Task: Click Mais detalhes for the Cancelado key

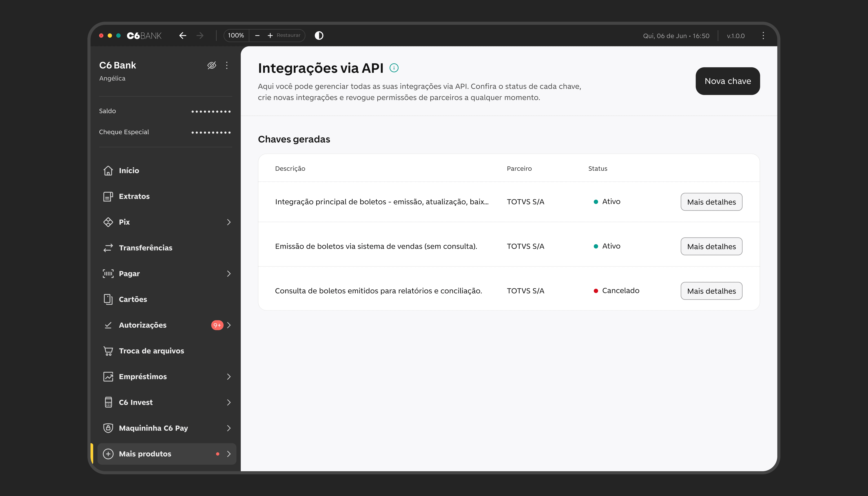Action: point(711,291)
